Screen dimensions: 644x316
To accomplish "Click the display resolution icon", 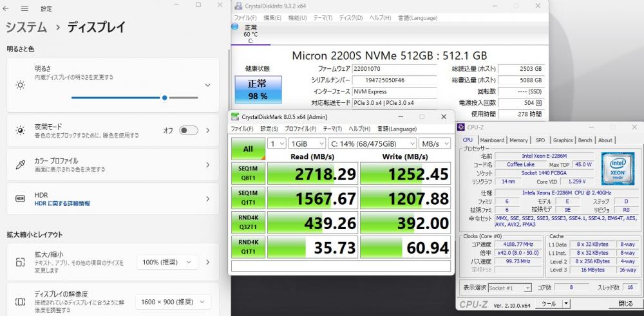I will point(20,302).
